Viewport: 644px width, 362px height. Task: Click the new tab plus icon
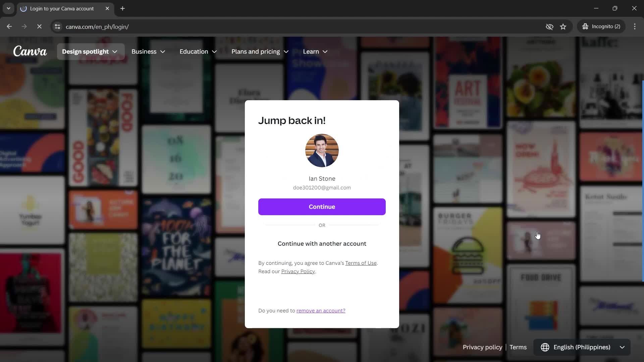click(x=123, y=8)
